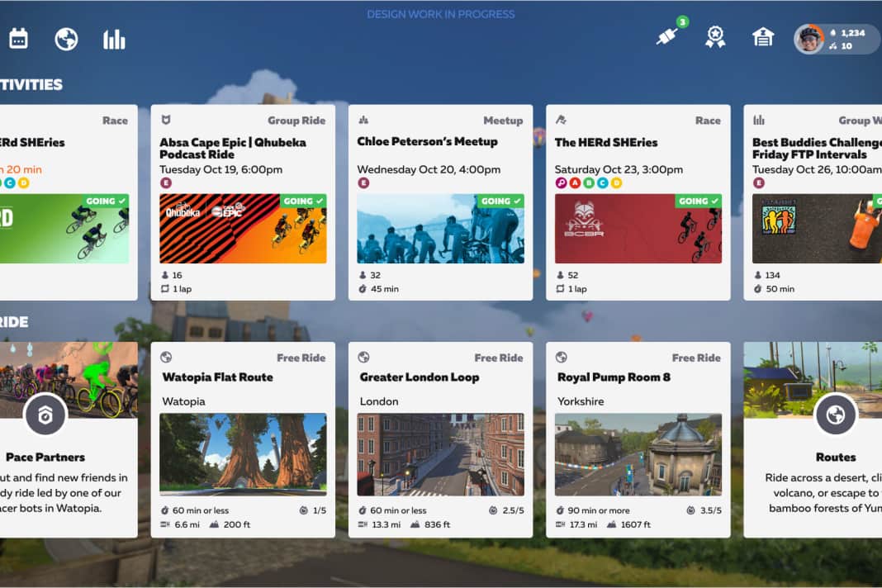Select the Royal Pump Room 8 thumbnail
The image size is (882, 588).
638,454
